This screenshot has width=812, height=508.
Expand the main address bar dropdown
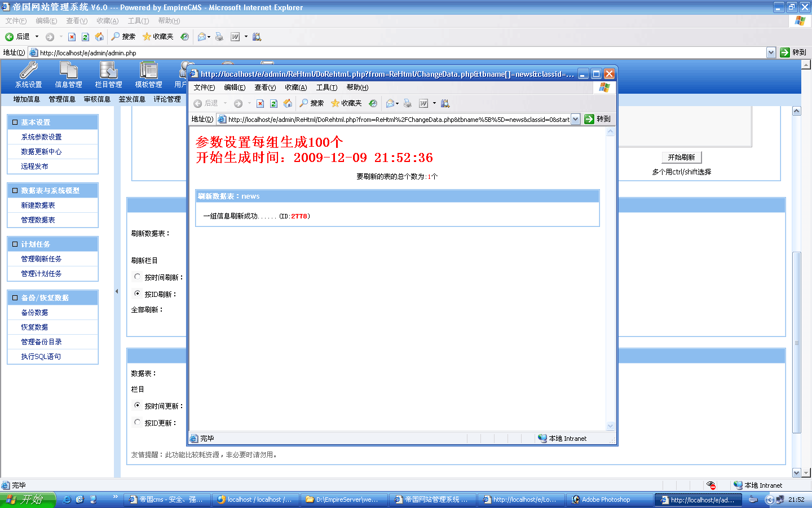point(771,52)
